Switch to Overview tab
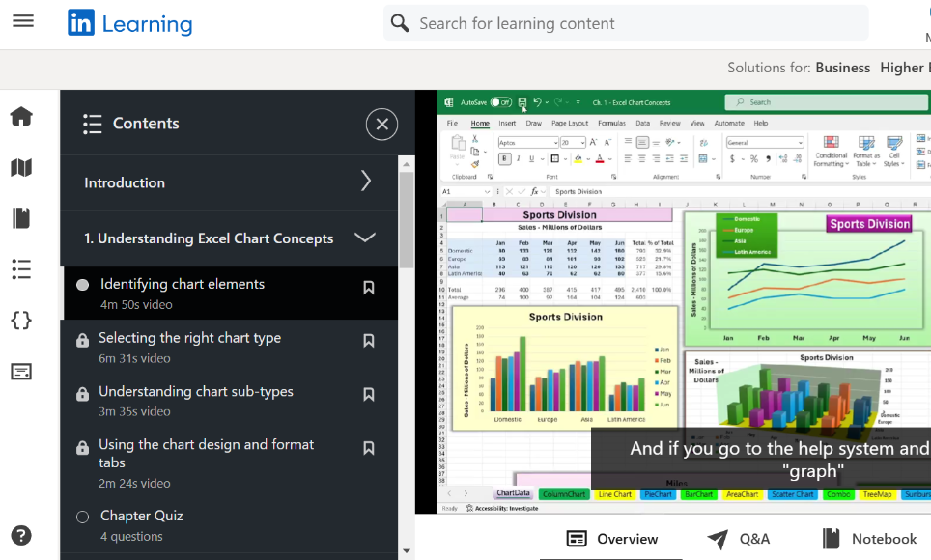The image size is (931, 560). (x=612, y=539)
